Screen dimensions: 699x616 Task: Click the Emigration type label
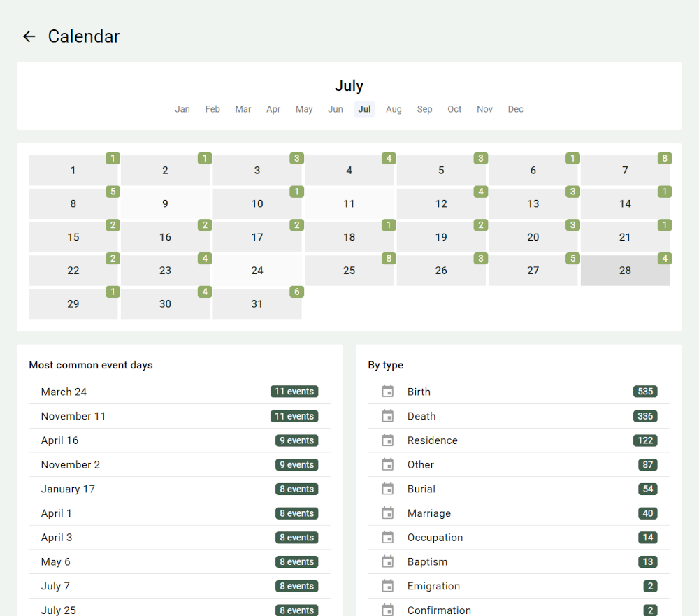(x=433, y=586)
